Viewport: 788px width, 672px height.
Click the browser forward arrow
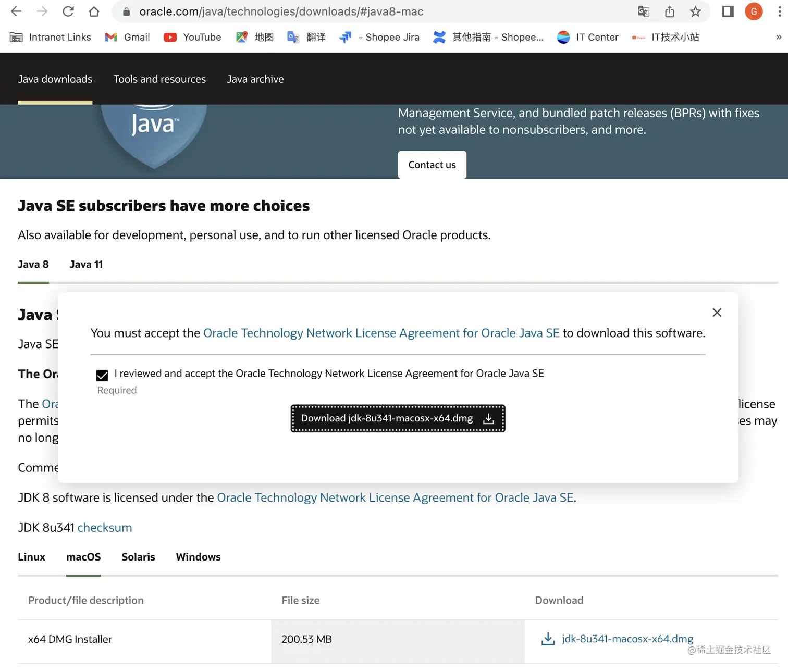[x=42, y=11]
